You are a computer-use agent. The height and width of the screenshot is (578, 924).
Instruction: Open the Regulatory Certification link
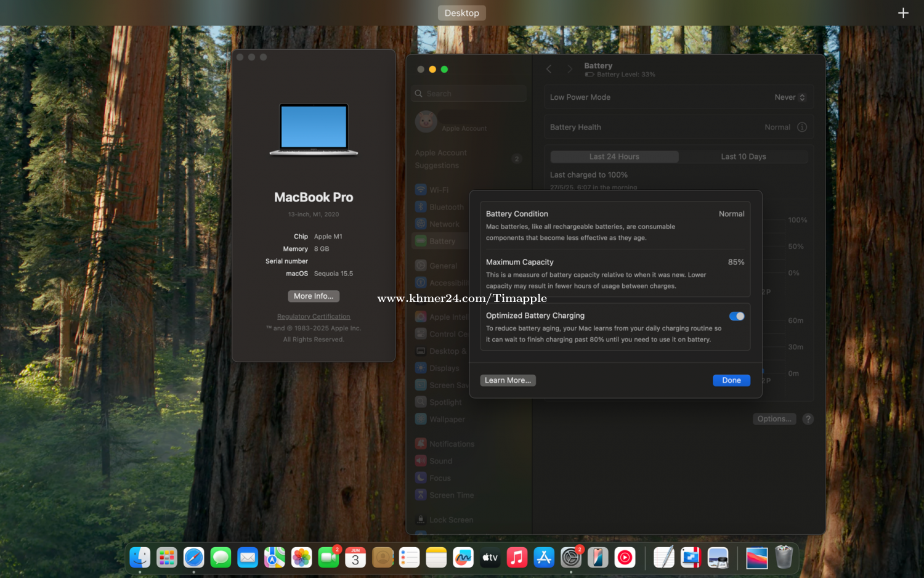point(314,317)
